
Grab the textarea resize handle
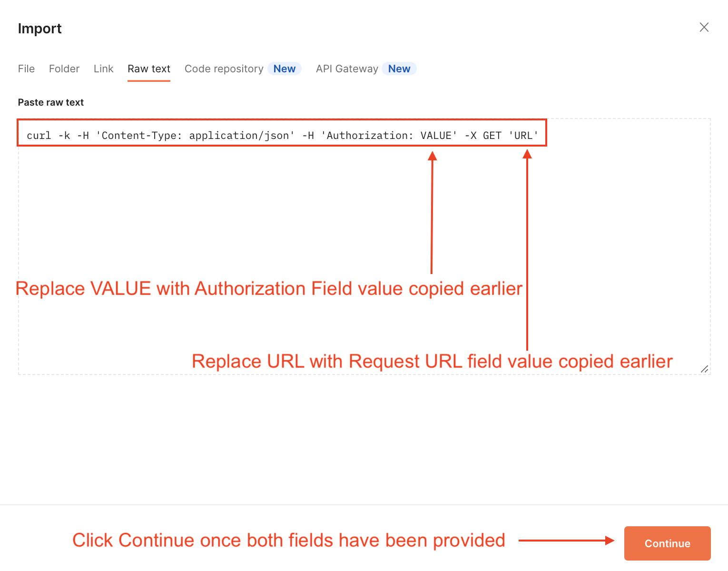click(705, 369)
